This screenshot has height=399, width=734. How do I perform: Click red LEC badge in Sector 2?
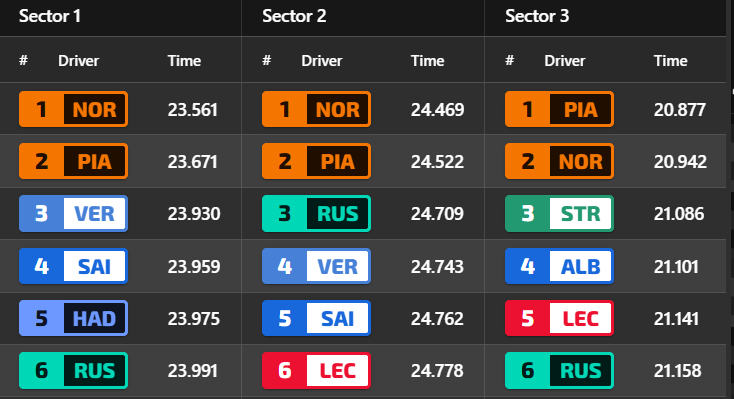point(316,370)
